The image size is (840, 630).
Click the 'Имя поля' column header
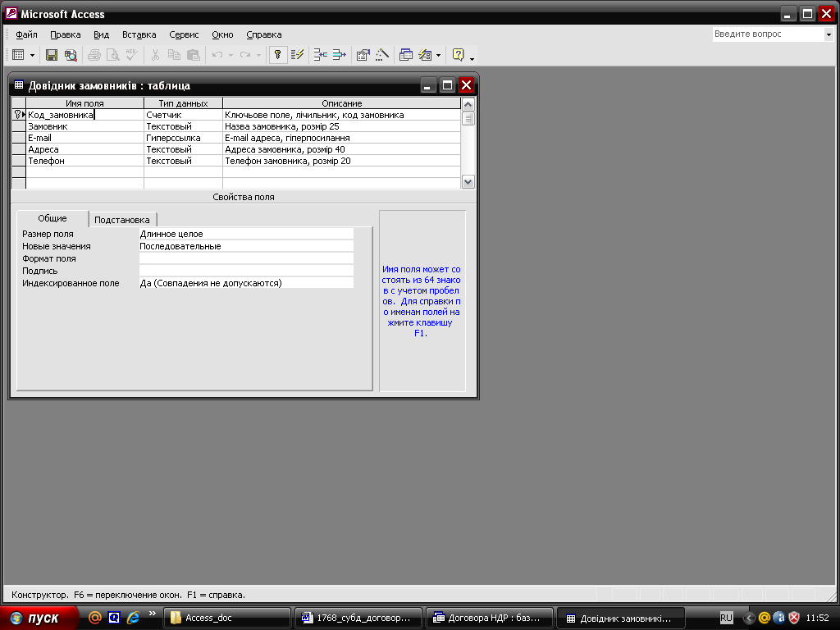tap(84, 103)
